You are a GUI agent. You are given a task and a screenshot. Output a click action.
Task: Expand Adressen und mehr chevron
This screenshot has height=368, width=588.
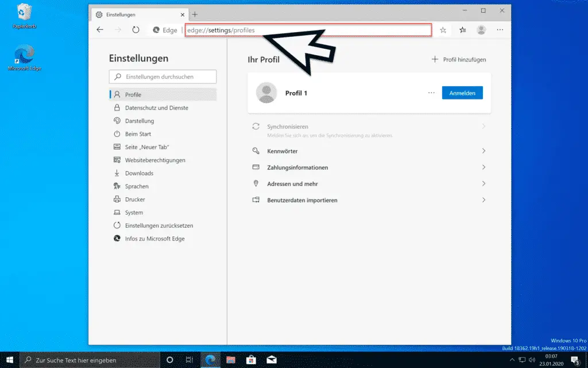pos(483,183)
